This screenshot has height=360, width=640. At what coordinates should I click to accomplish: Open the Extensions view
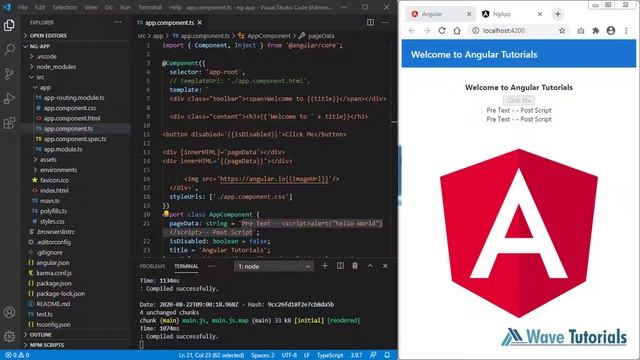(9, 123)
